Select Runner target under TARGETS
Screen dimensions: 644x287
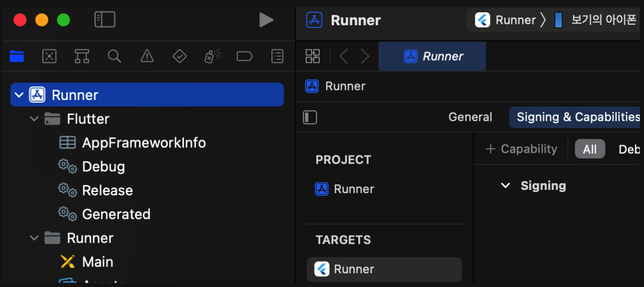(384, 270)
